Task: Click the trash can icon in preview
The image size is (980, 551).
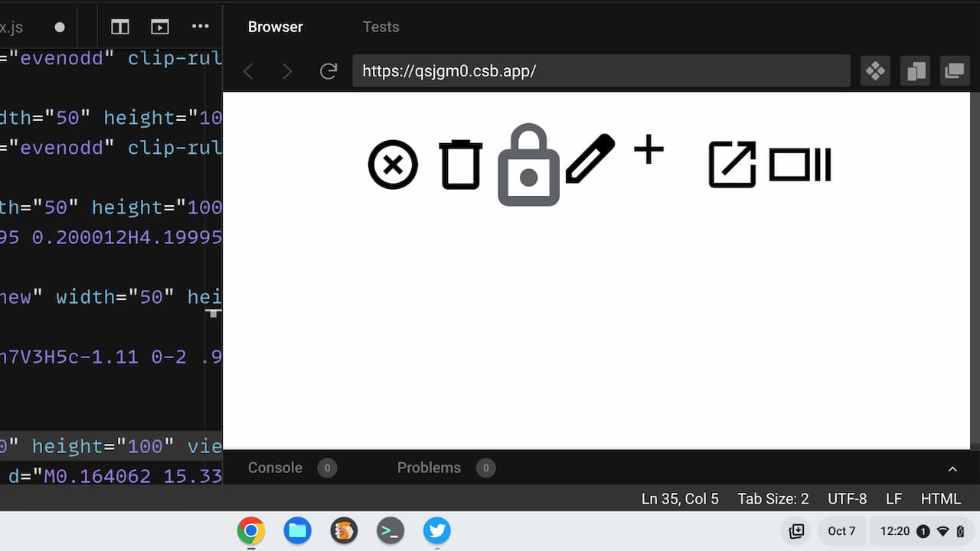Action: pos(461,165)
